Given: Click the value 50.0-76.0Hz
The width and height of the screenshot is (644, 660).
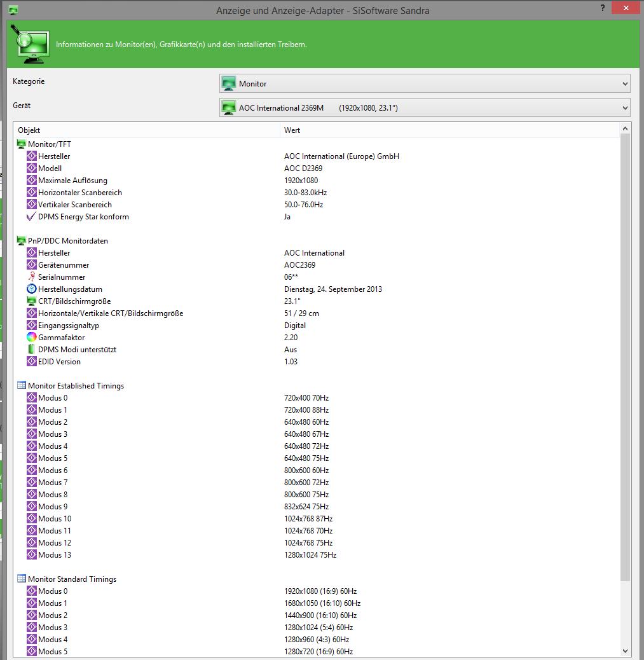Looking at the screenshot, I should tap(303, 205).
